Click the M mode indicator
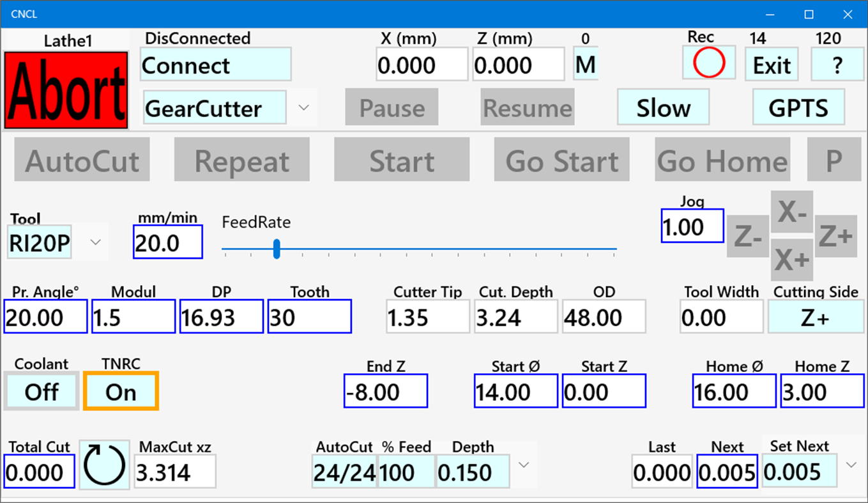This screenshot has height=503, width=868. [585, 63]
